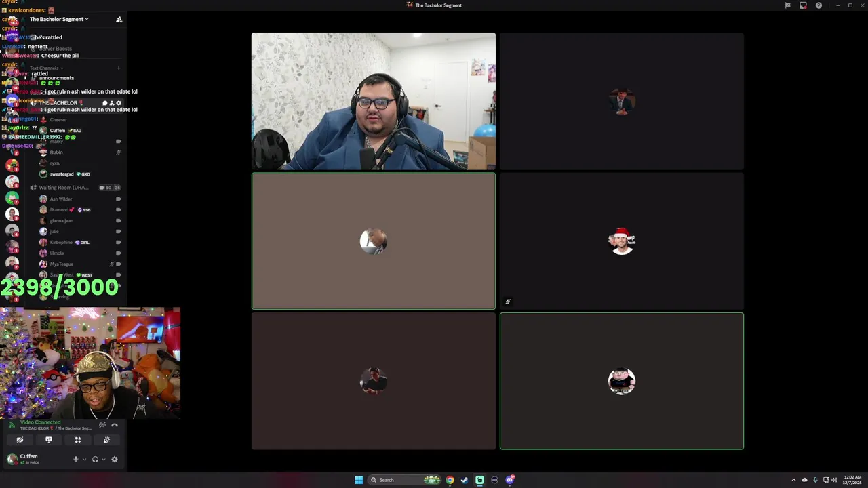
Task: Expand microphone input options arrow
Action: [x=84, y=459]
